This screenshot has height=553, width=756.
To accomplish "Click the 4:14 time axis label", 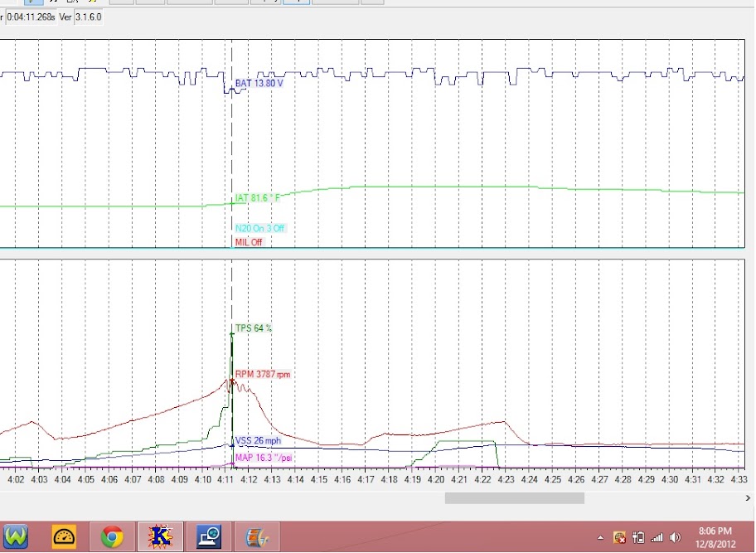I will (296, 479).
